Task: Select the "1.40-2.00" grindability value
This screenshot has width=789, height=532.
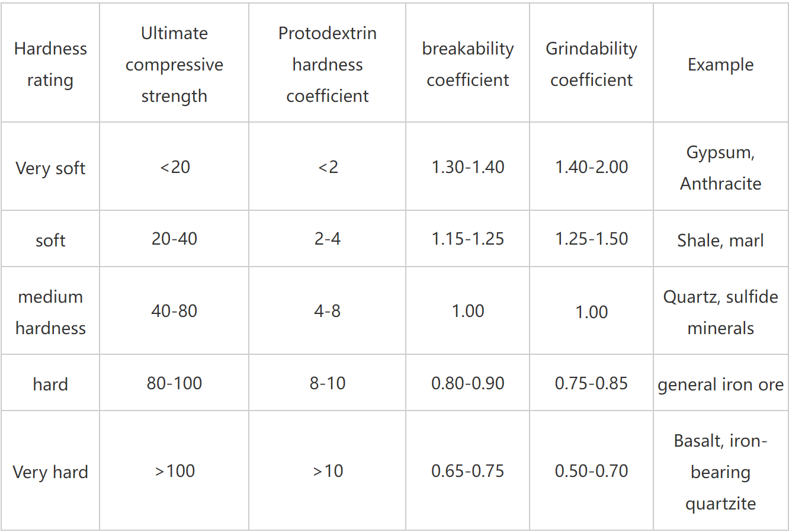Action: point(591,167)
